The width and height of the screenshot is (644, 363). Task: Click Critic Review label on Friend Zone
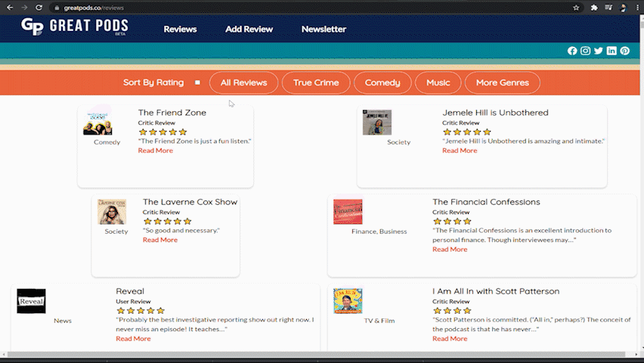point(156,123)
